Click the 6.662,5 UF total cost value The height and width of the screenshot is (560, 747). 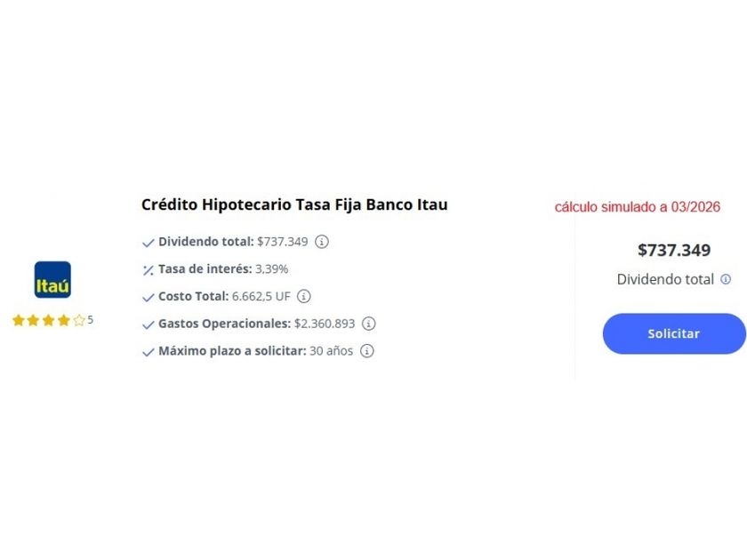click(261, 297)
